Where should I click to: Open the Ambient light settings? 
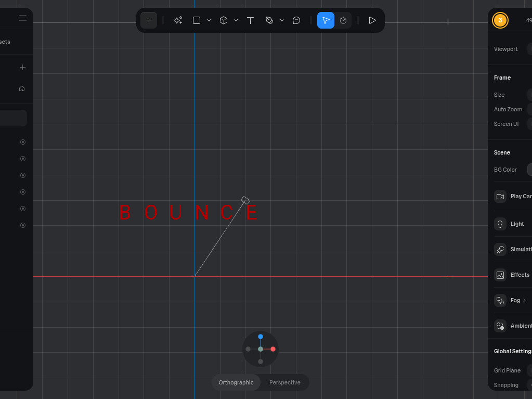click(500, 326)
